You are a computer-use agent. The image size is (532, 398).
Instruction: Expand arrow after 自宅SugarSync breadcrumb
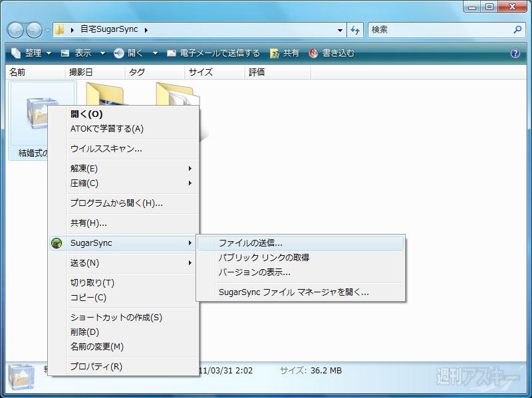[x=146, y=30]
